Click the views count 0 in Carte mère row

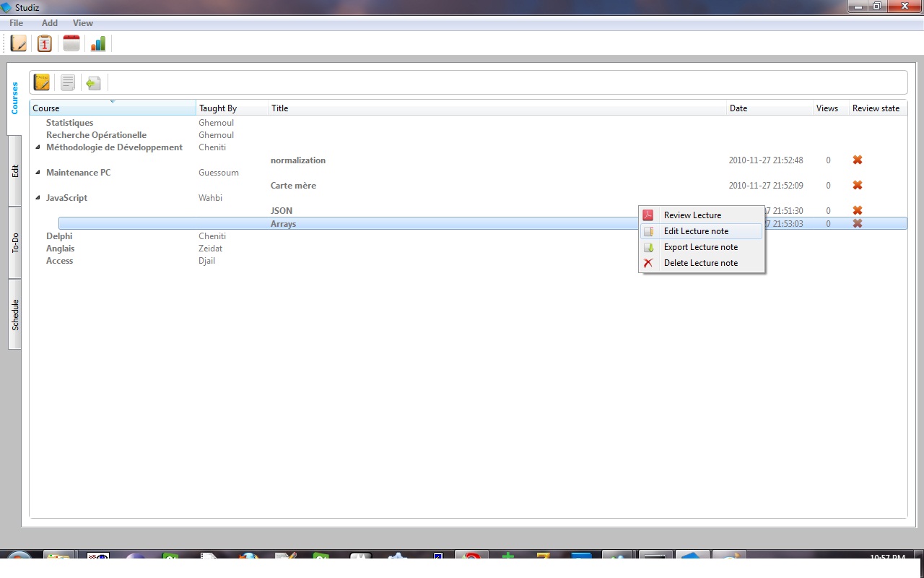tap(828, 186)
